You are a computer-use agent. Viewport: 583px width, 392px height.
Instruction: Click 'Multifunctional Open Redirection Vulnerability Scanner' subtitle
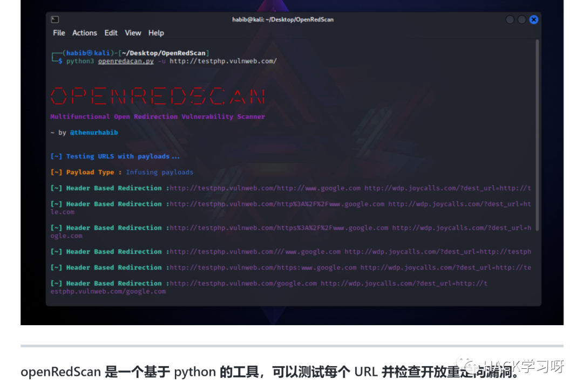coord(158,116)
